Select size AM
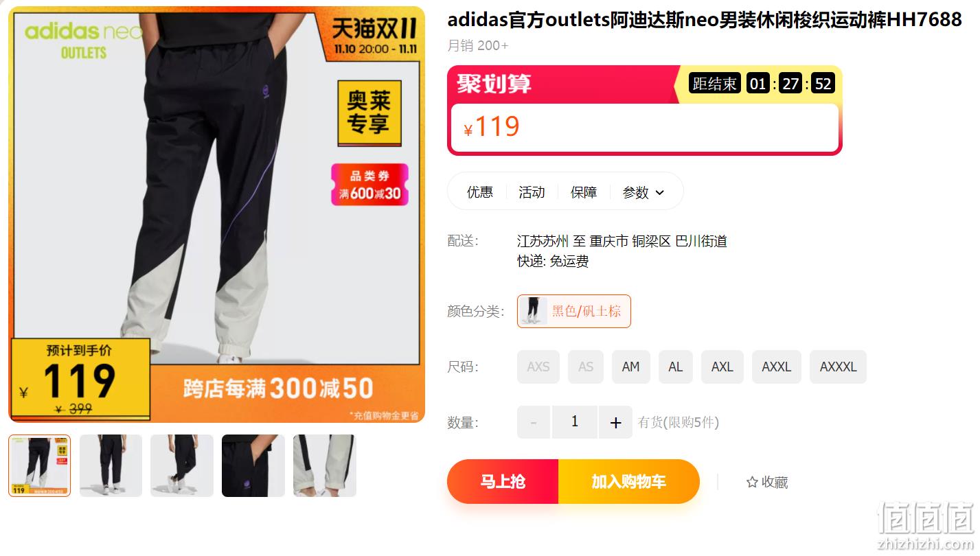Image resolution: width=980 pixels, height=556 pixels. point(630,367)
